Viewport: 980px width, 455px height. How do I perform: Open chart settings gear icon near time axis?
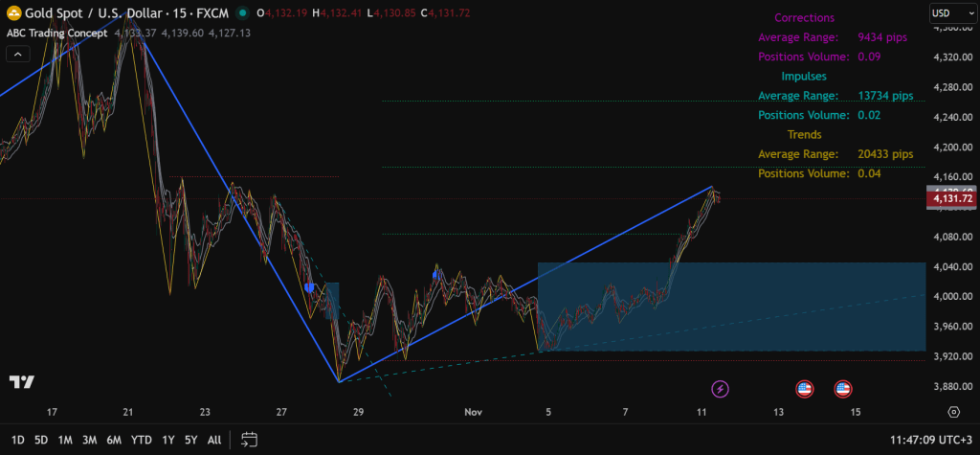pos(953,412)
